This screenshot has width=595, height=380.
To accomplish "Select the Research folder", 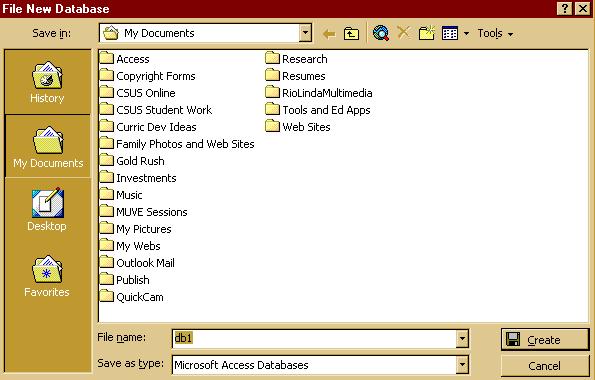I will click(296, 58).
